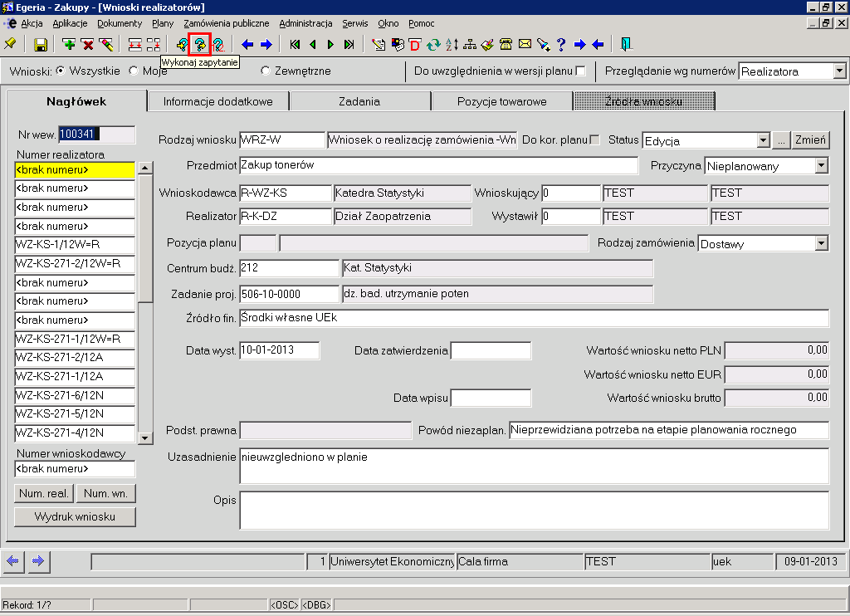The image size is (850, 616).
Task: Select list row WZ-KS-1/12W=R
Action: point(75,245)
